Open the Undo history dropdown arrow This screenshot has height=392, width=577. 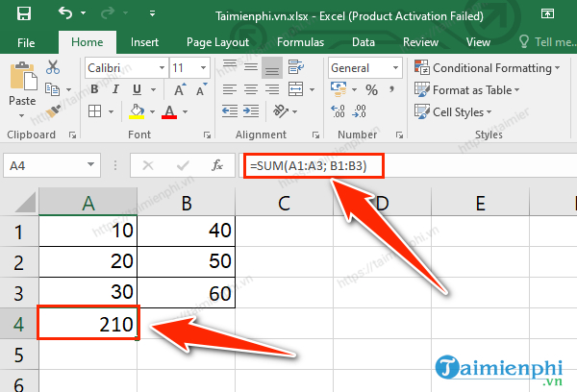tap(84, 13)
